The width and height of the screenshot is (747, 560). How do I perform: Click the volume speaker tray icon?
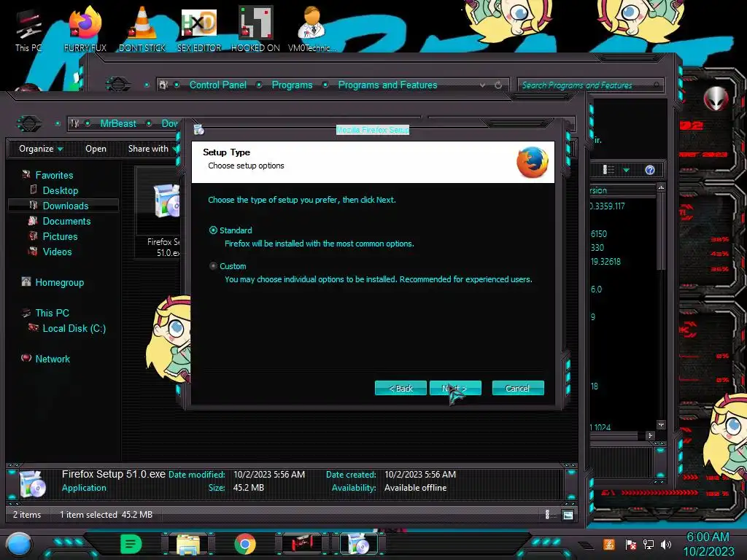[x=665, y=544]
